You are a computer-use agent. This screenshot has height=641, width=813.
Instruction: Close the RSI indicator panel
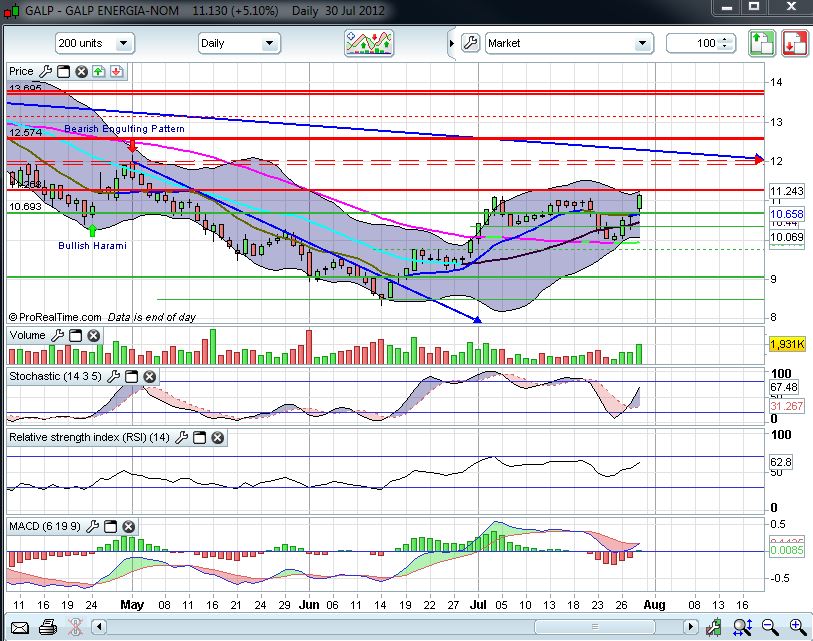218,438
